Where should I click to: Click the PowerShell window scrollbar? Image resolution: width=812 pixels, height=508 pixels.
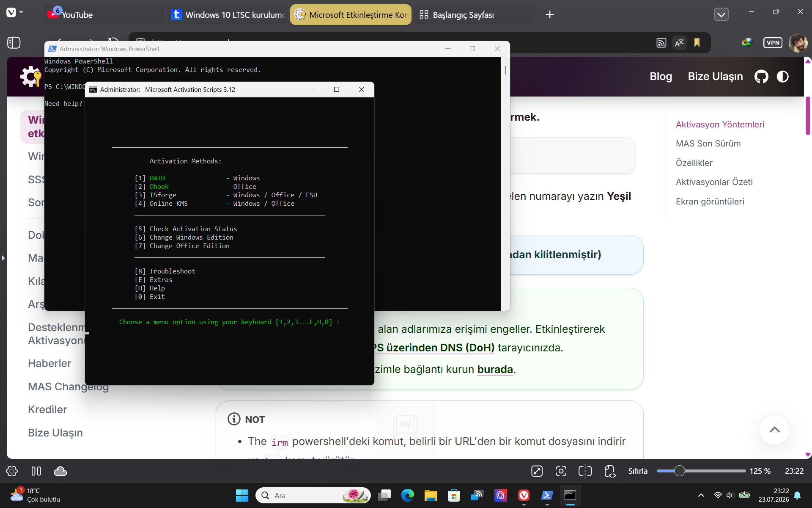[505, 70]
